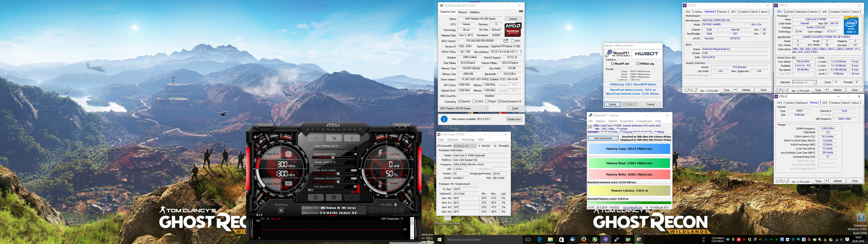Open Windows Start menu

click(439, 240)
